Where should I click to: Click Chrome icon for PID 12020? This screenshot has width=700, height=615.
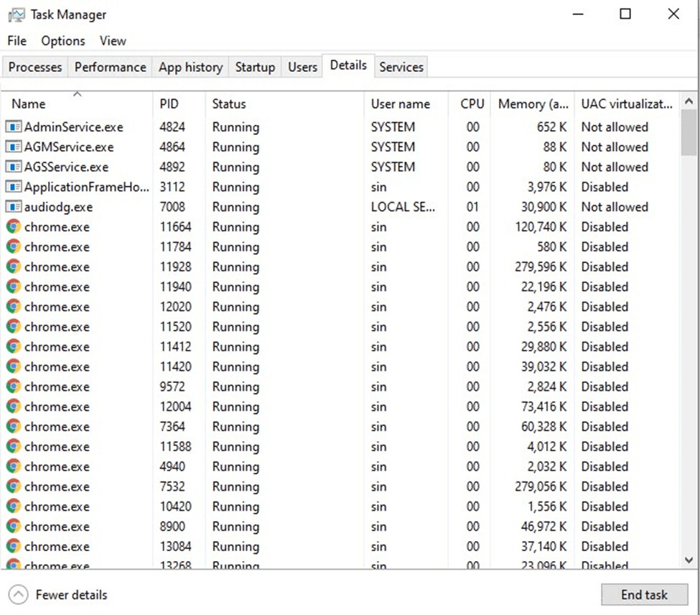click(14, 306)
